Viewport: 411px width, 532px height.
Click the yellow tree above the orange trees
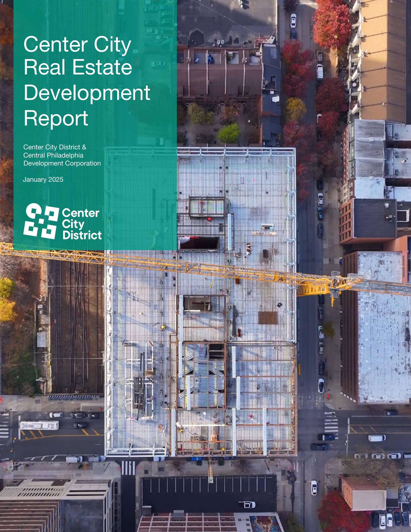coord(295,109)
